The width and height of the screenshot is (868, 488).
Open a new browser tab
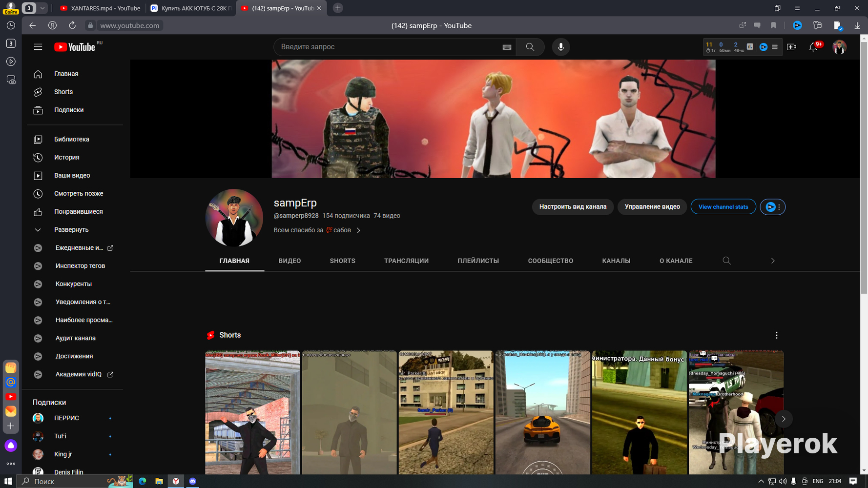point(338,8)
